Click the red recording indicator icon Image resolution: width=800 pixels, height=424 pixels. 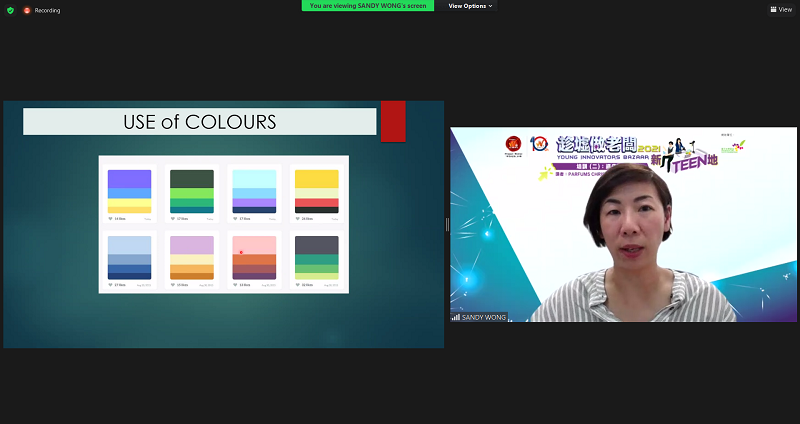[27, 10]
